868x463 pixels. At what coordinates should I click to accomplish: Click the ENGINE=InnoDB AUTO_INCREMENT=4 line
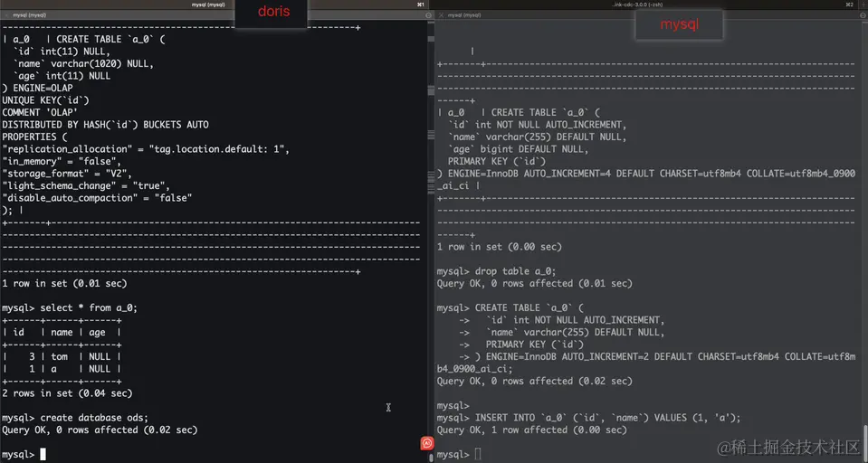(646, 174)
